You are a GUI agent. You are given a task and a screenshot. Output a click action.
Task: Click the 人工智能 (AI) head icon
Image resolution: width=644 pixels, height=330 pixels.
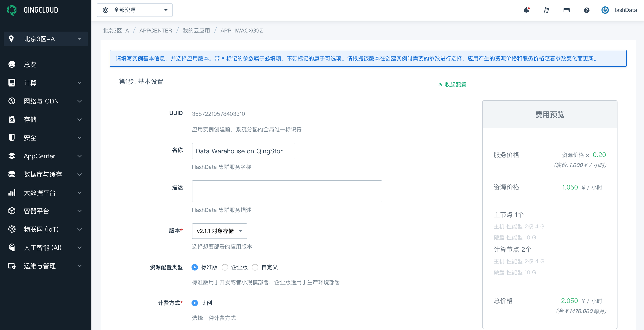pyautogui.click(x=12, y=247)
